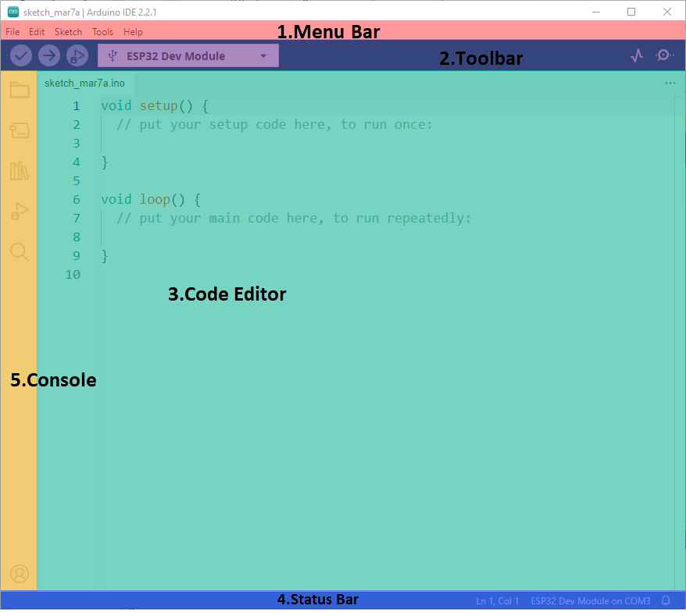Open the Serial Plotter
Viewport: 686px width, 616px height.
pos(637,55)
